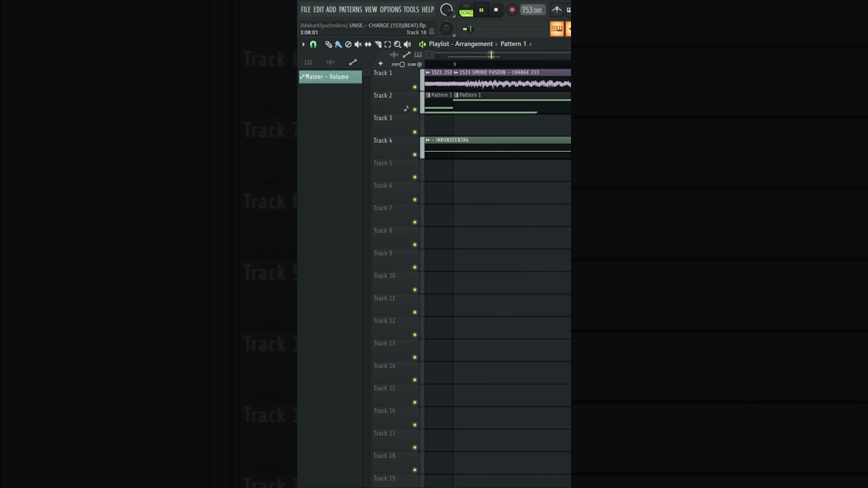Show automation clips in picker panel

click(353, 62)
